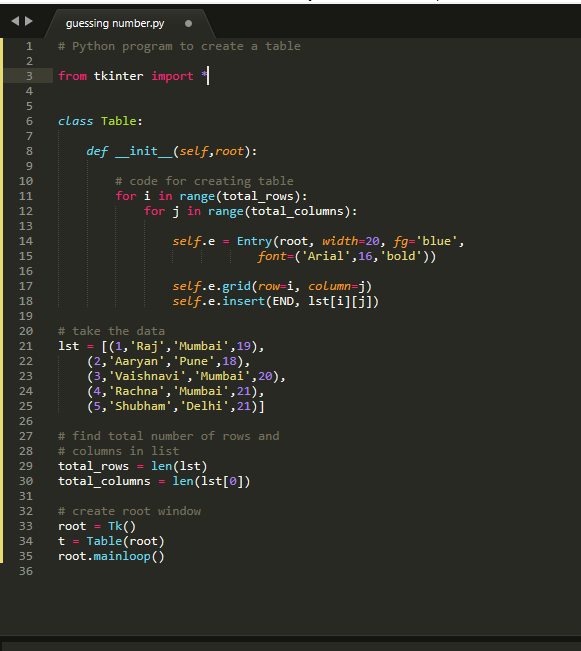Click the 'Vaishnavi' string in list
The width and height of the screenshot is (581, 651).
147,376
